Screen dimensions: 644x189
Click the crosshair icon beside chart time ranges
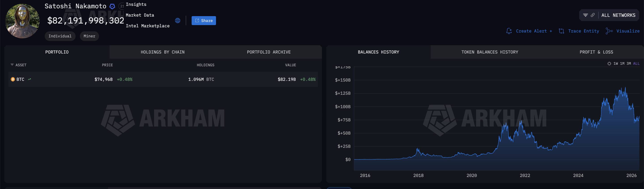(609, 64)
